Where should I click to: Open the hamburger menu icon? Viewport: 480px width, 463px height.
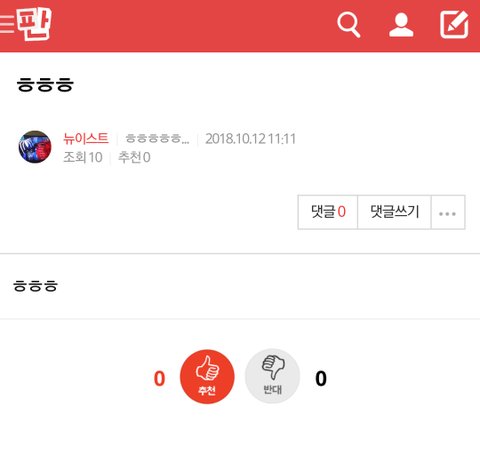click(x=7, y=24)
